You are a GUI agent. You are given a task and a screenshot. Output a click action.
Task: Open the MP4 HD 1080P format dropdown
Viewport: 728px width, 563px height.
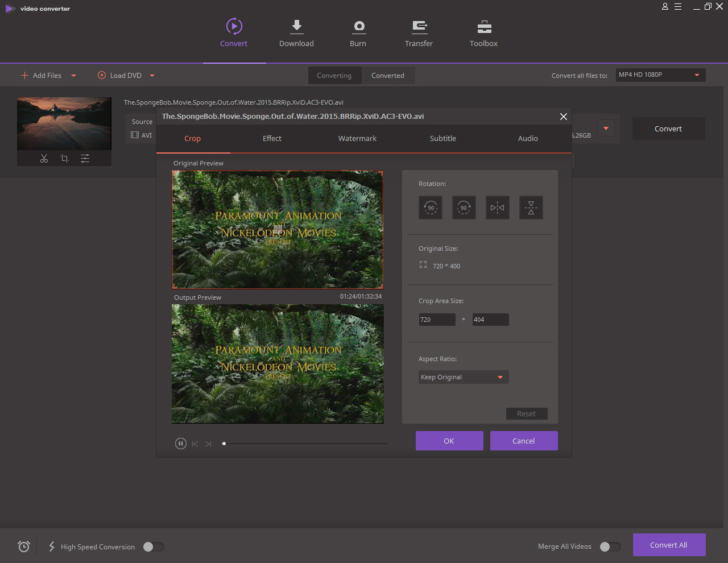pyautogui.click(x=661, y=75)
